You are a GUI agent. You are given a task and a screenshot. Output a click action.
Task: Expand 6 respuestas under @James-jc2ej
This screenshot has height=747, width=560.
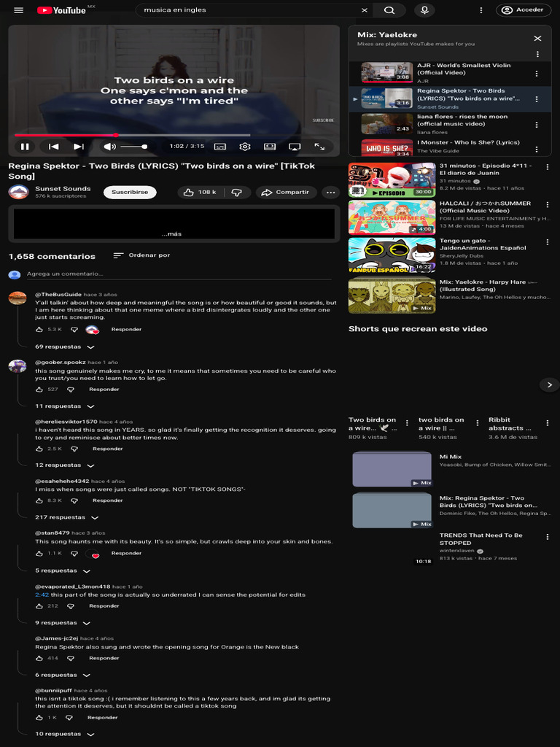click(63, 675)
